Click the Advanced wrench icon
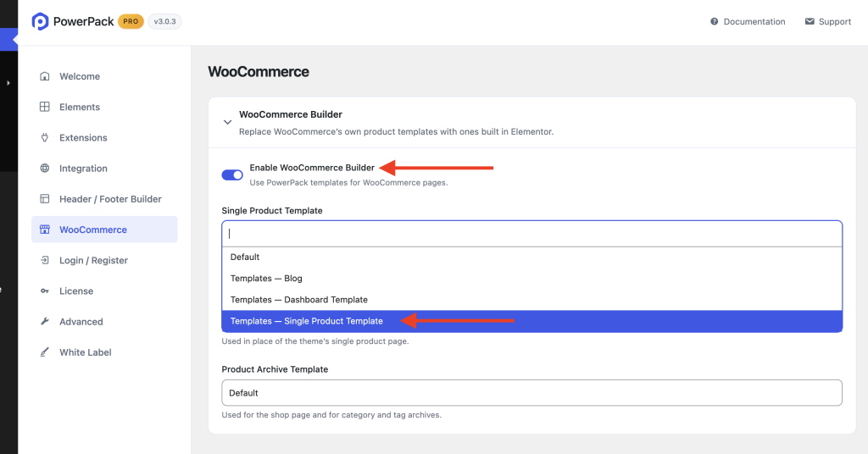Image resolution: width=868 pixels, height=454 pixels. tap(45, 321)
